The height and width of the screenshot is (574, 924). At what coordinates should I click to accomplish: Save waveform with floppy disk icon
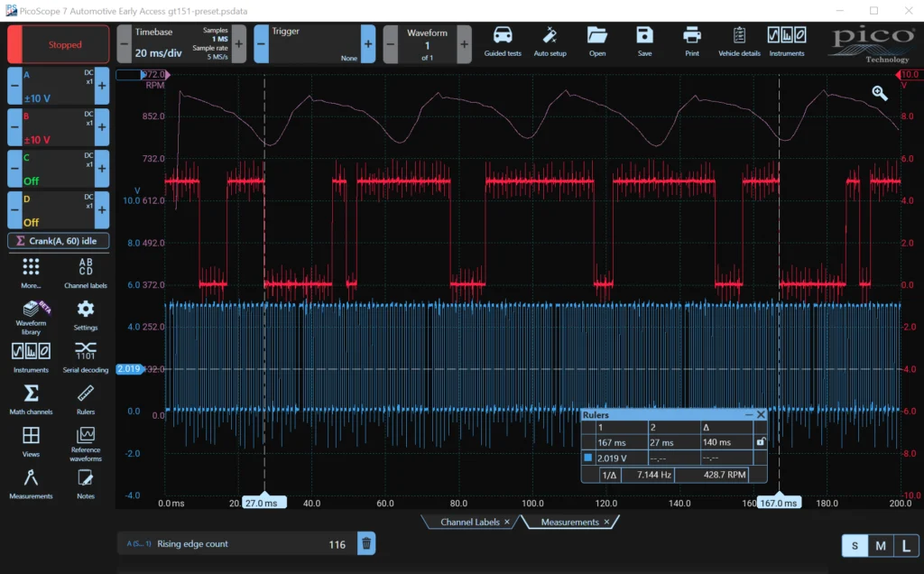644,42
